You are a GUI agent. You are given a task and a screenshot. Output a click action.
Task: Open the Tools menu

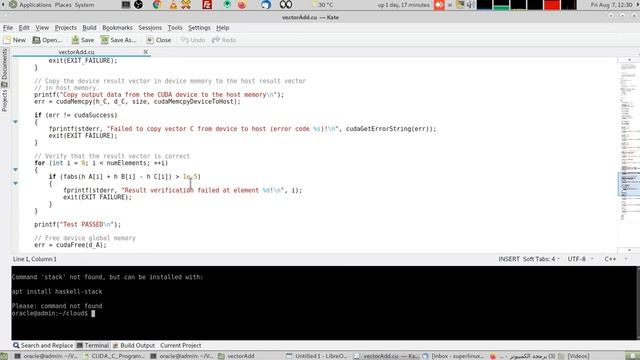click(x=175, y=28)
